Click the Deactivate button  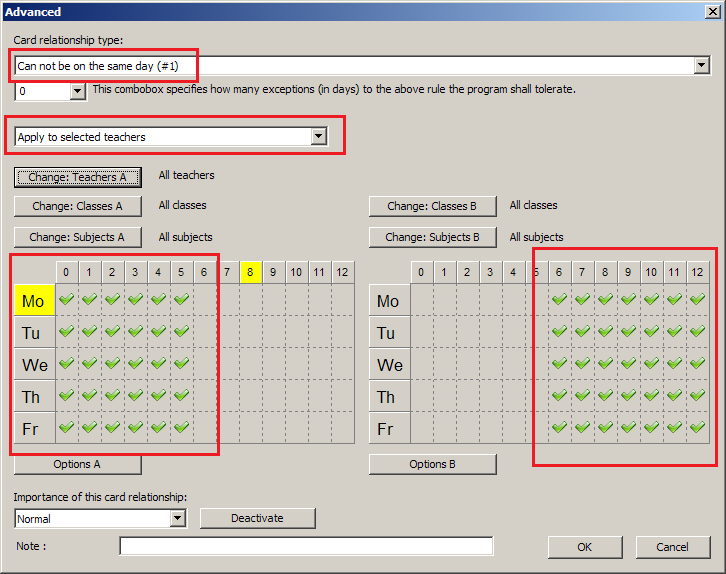257,518
